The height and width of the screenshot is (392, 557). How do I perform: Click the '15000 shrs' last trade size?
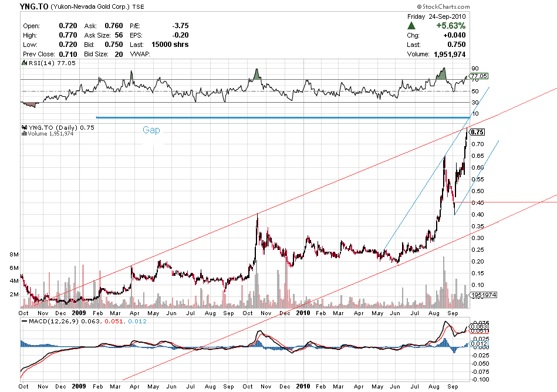pos(170,45)
